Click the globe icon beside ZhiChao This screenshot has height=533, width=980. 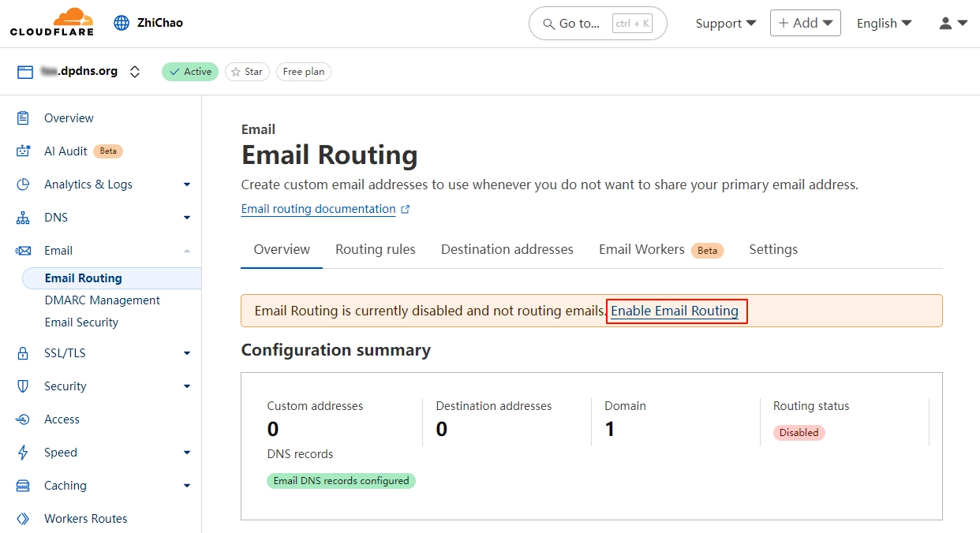point(122,23)
